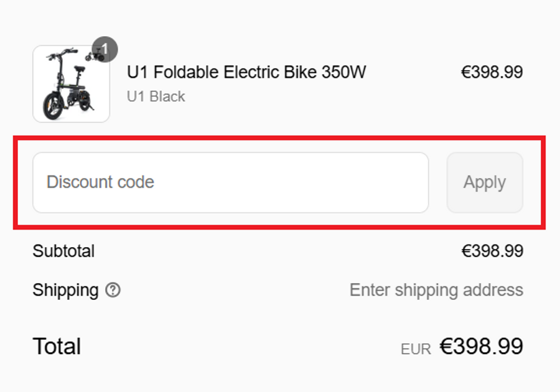Click the word Bike in the product title
This screenshot has width=560, height=392.
click(x=300, y=72)
